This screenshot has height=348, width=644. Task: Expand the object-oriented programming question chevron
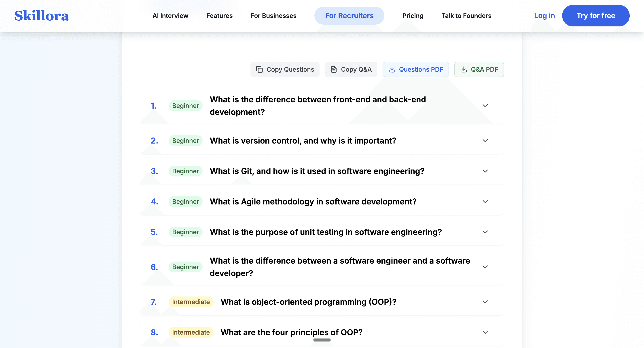click(485, 302)
